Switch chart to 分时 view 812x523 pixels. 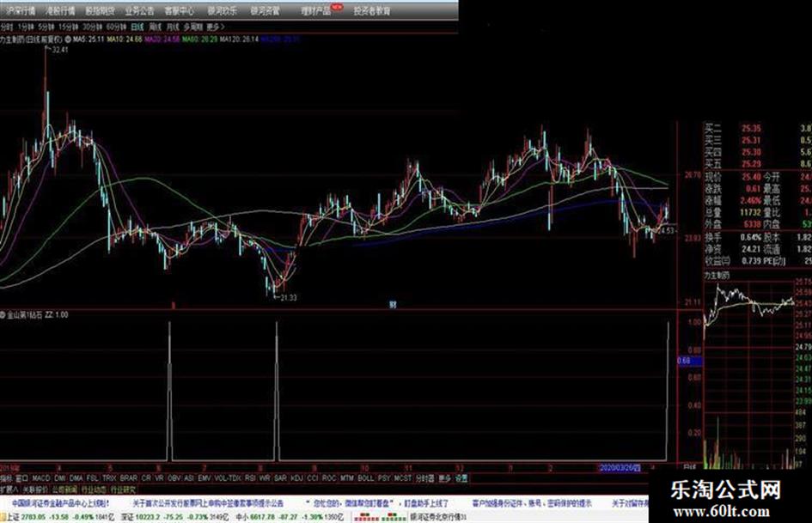6,27
